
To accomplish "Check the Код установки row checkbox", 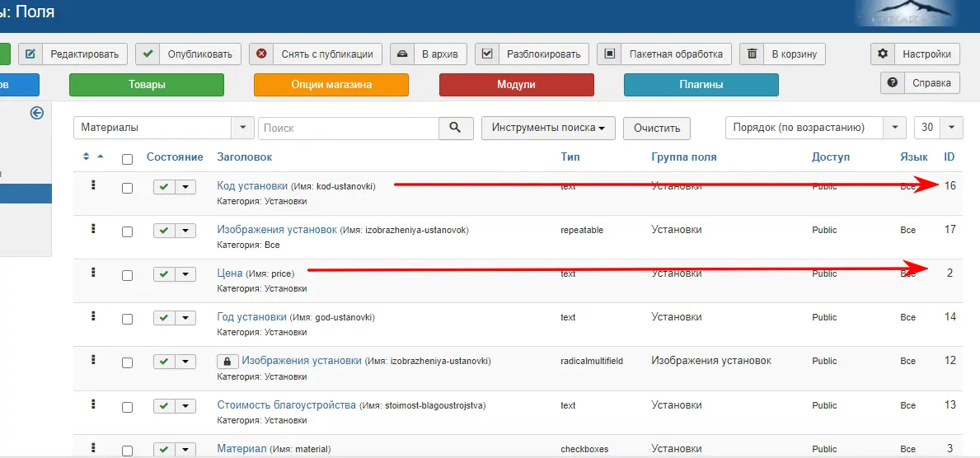I will (128, 188).
